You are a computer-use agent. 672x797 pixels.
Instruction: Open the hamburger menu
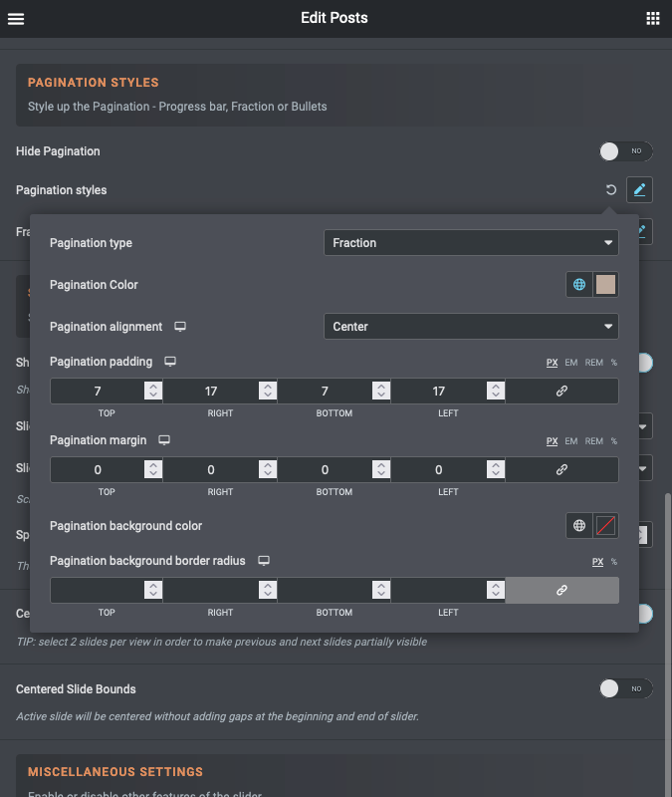16,18
